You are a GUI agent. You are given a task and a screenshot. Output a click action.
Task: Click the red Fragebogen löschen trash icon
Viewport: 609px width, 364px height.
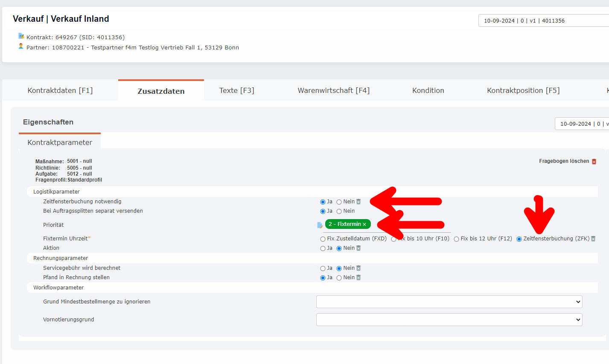[x=594, y=162]
